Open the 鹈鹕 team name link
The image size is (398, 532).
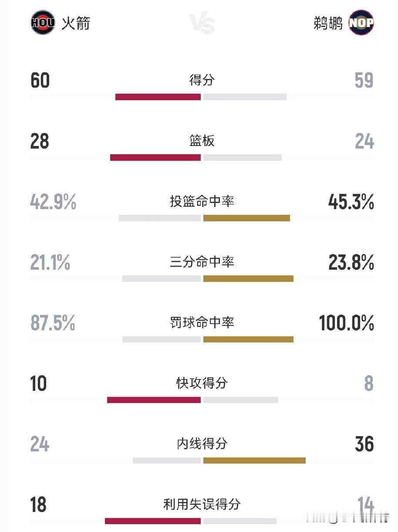click(x=328, y=23)
